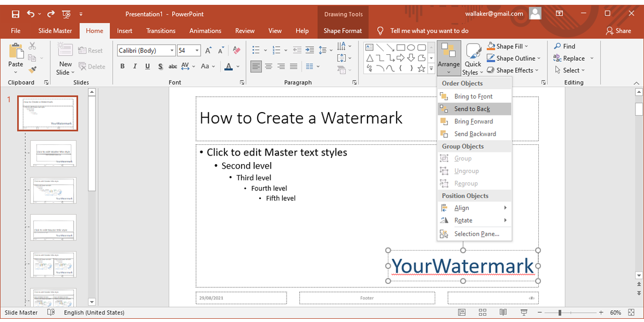This screenshot has width=644, height=322.
Task: Click the Format Painter brush icon
Action: [x=32, y=70]
